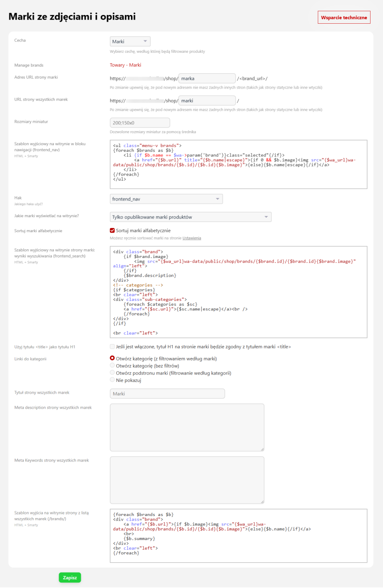
Task: Edit the all-brands URL field 'marki'
Action: 207,101
